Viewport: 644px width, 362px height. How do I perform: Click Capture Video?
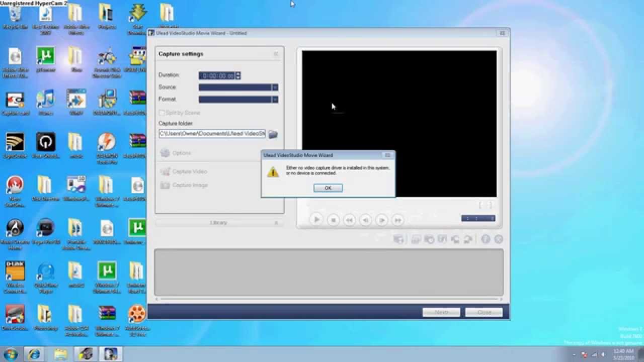coord(184,171)
